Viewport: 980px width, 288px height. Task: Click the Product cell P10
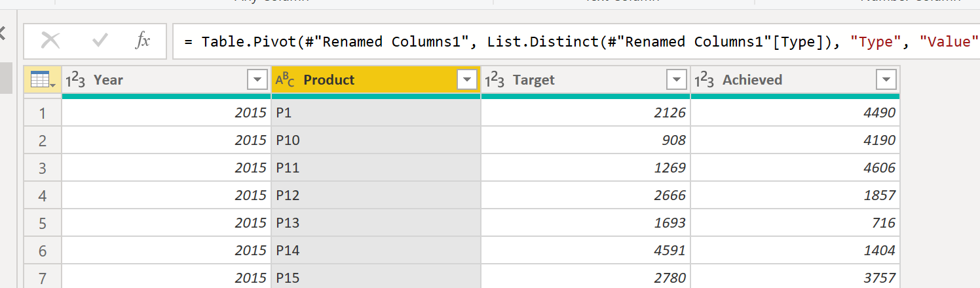[x=376, y=140]
